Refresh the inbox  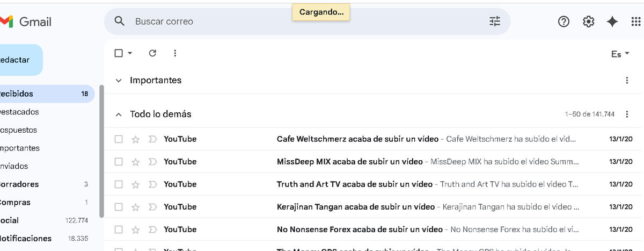tap(152, 53)
